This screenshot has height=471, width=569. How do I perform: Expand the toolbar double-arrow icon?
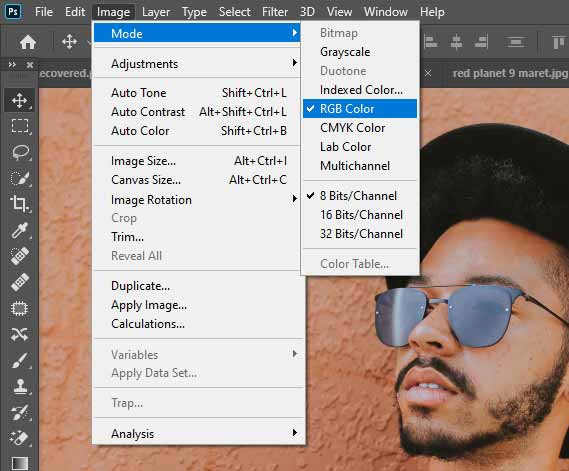tap(12, 65)
